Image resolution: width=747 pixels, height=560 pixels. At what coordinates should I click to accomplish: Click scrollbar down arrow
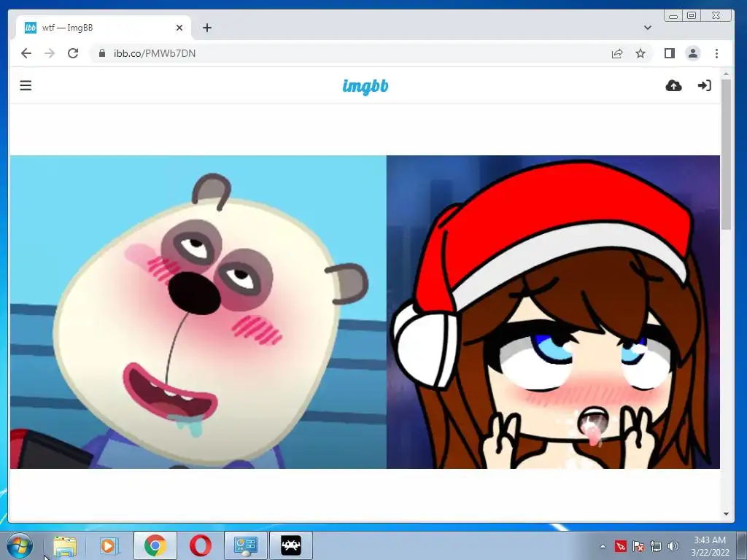(x=726, y=514)
